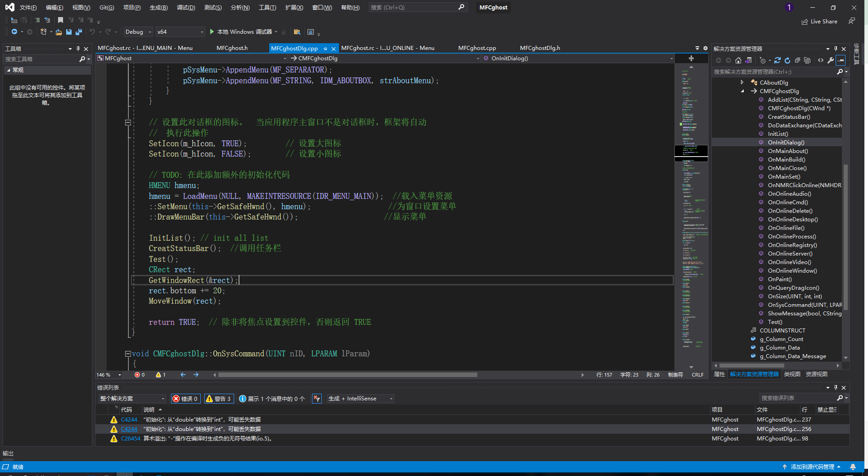868x476 pixels.
Task: Open the C4244 warning code link on line 237
Action: (x=129, y=420)
